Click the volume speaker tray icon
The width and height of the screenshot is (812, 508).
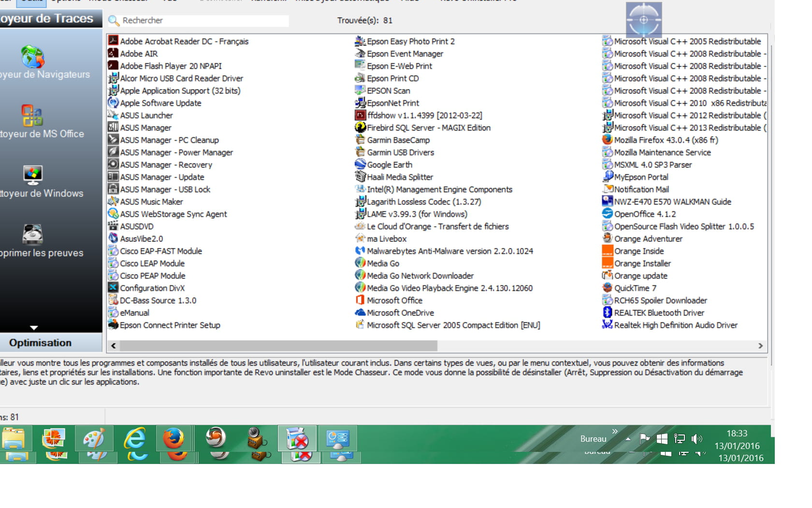(696, 439)
